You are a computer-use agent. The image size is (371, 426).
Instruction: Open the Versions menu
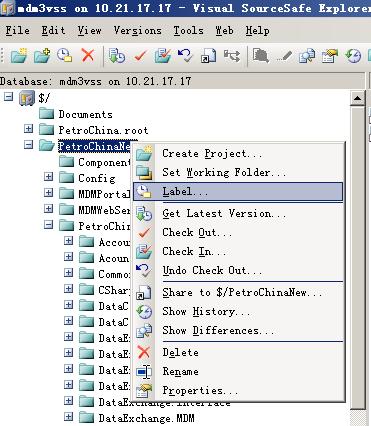click(x=137, y=31)
